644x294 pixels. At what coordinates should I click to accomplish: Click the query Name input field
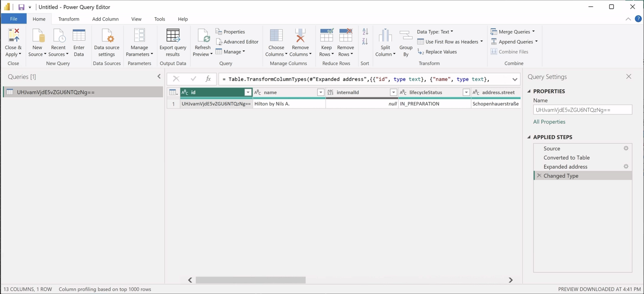583,110
